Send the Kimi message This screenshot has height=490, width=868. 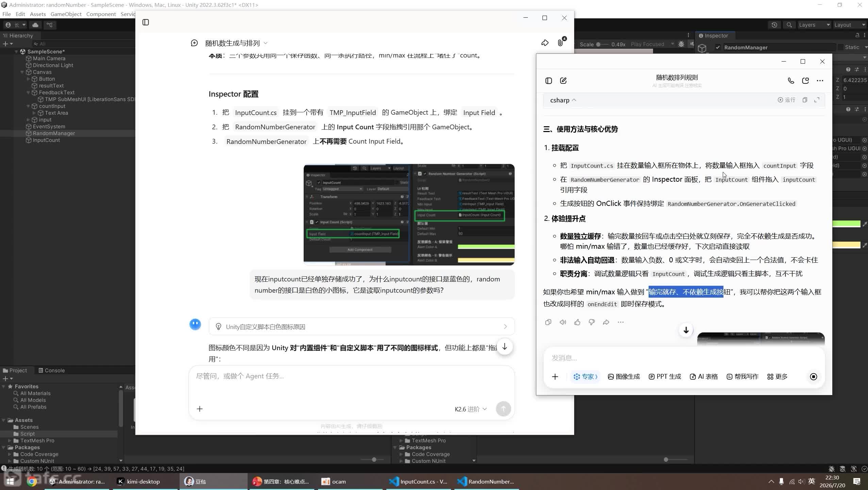(503, 409)
